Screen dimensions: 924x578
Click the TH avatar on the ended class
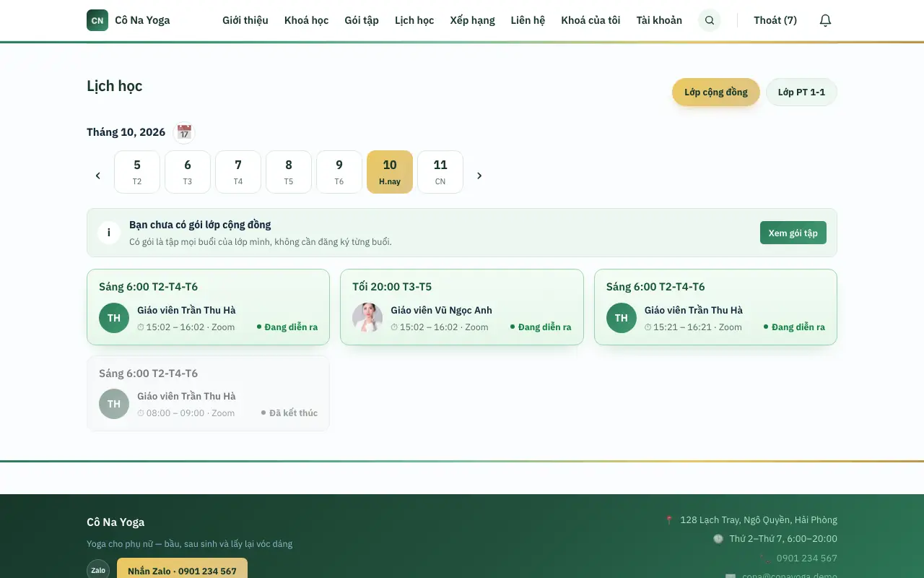tap(114, 404)
